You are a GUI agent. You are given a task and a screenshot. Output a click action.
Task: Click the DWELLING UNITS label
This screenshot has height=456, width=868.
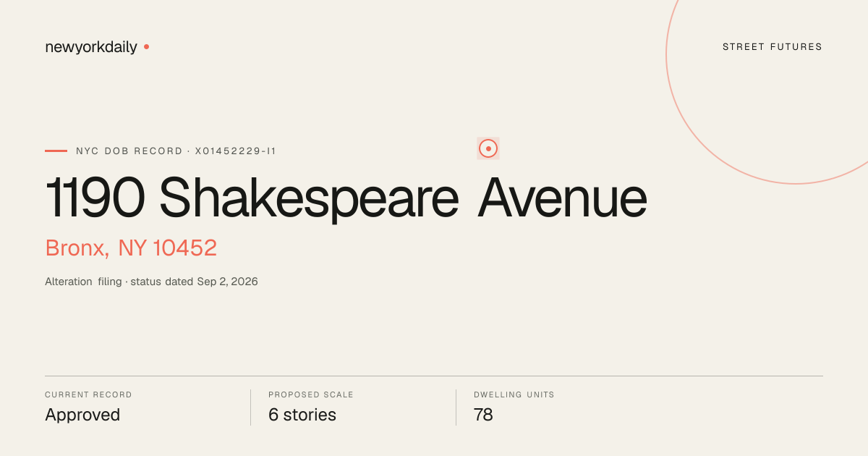514,395
